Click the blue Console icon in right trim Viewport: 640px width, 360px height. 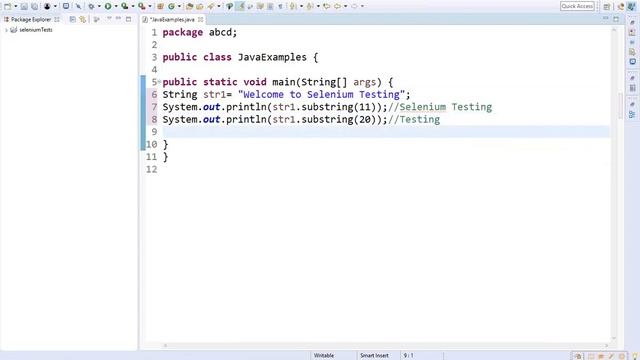[632, 62]
